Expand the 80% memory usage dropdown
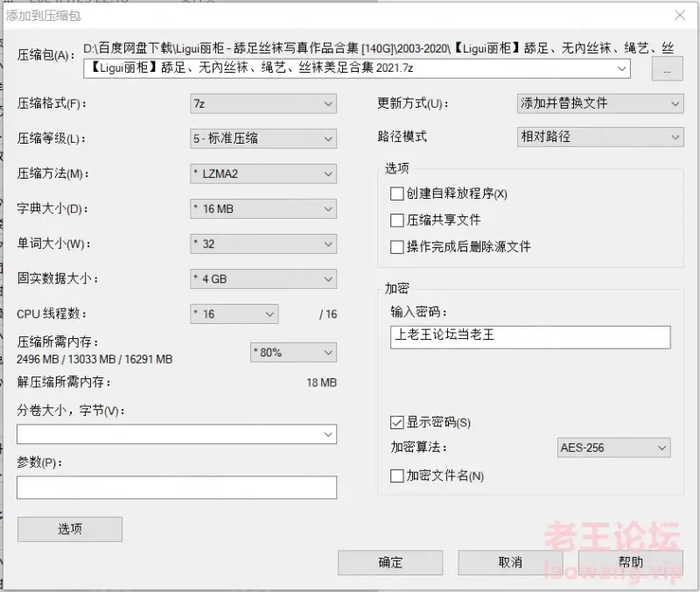The height and width of the screenshot is (592, 700). pos(293,353)
